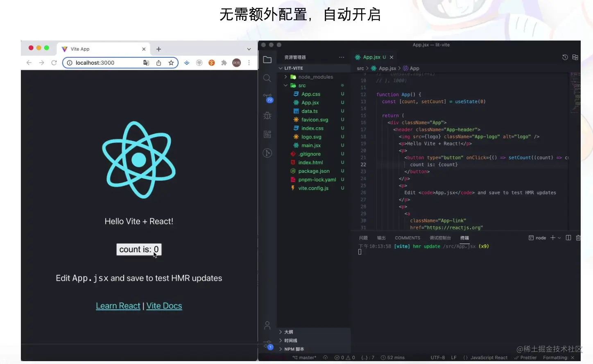Open the Search view in activity bar
This screenshot has height=364, width=593.
pos(267,78)
